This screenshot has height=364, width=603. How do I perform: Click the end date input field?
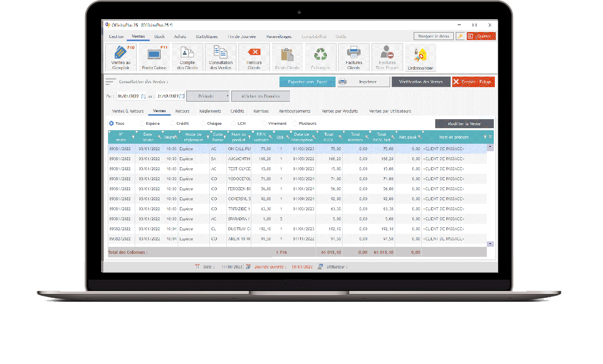(167, 96)
